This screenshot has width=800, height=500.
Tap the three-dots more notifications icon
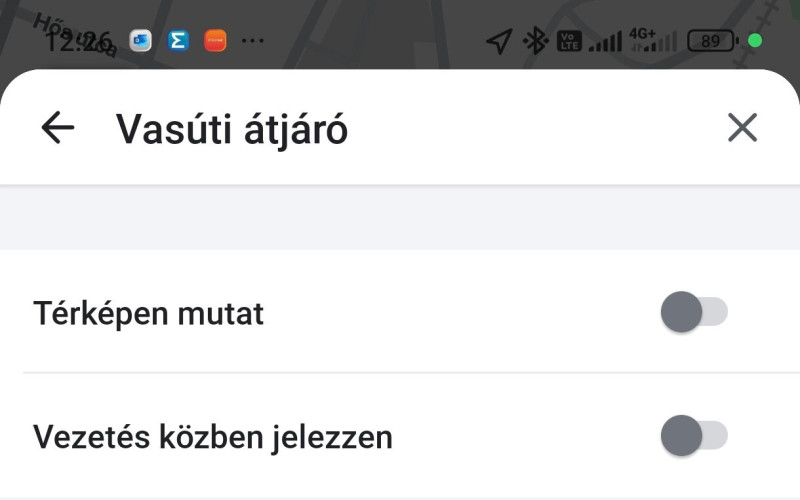(x=253, y=42)
